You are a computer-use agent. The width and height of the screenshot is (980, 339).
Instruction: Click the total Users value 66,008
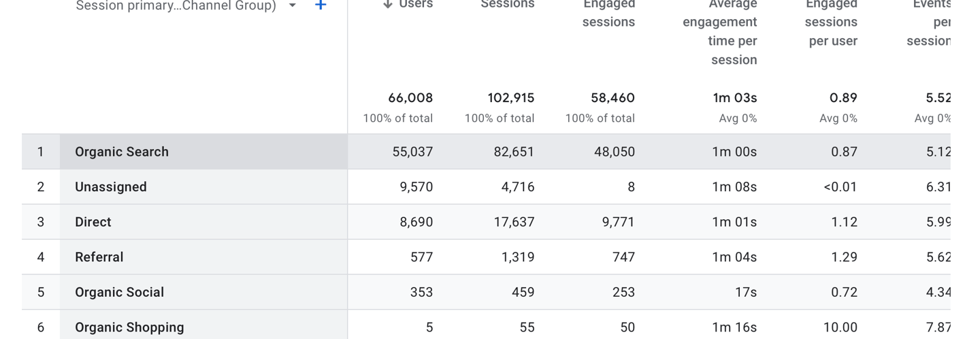(x=410, y=98)
